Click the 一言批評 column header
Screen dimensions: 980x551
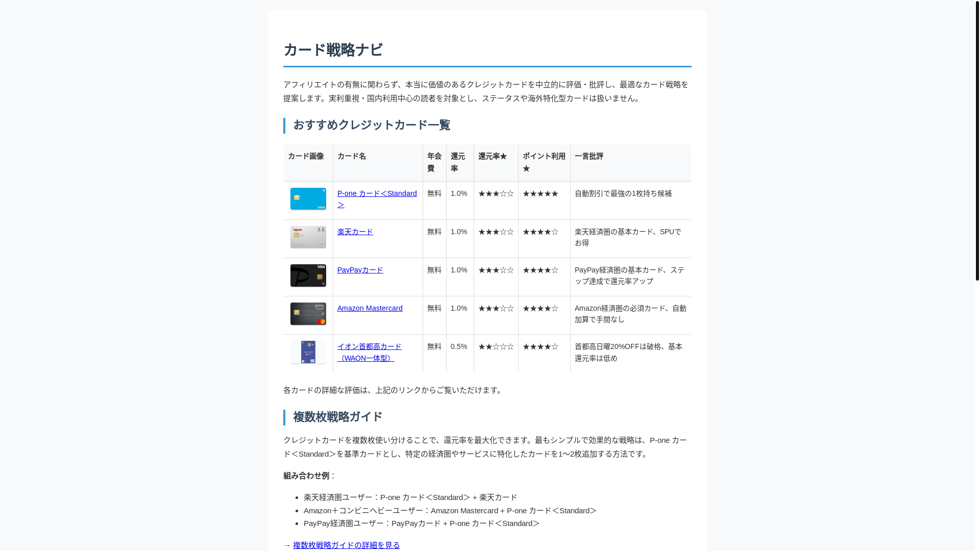pyautogui.click(x=630, y=163)
